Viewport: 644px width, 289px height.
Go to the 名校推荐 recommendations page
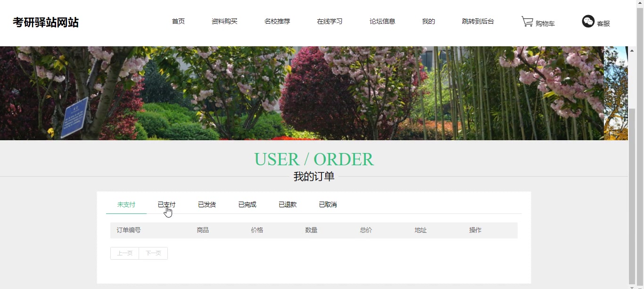pos(278,21)
